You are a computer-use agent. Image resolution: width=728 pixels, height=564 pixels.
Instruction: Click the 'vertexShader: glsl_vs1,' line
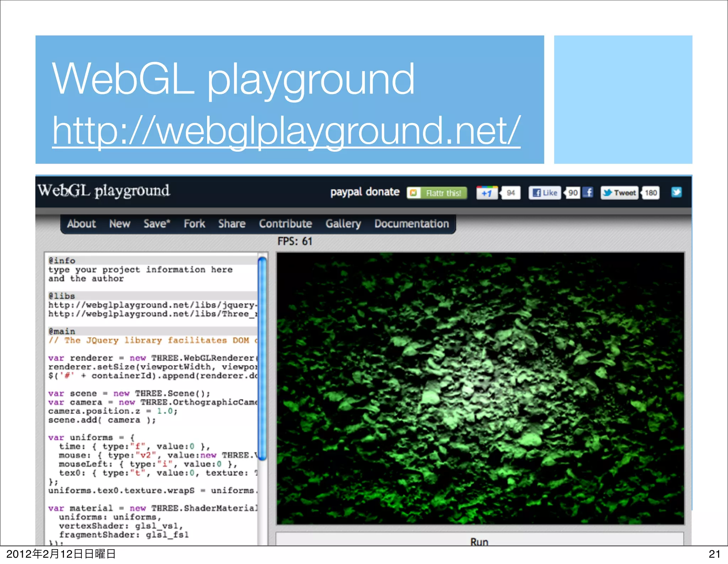(x=121, y=526)
